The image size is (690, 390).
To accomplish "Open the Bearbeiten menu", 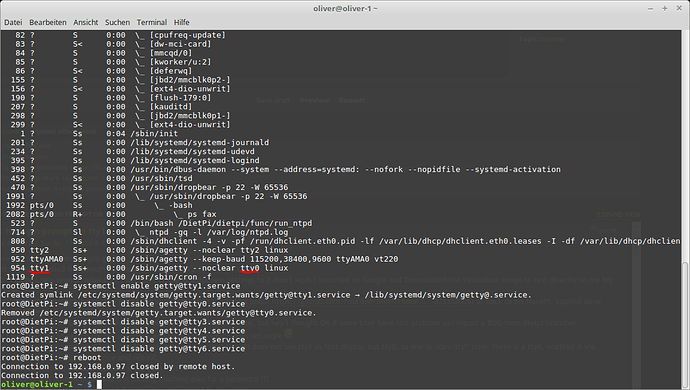I will click(x=48, y=22).
